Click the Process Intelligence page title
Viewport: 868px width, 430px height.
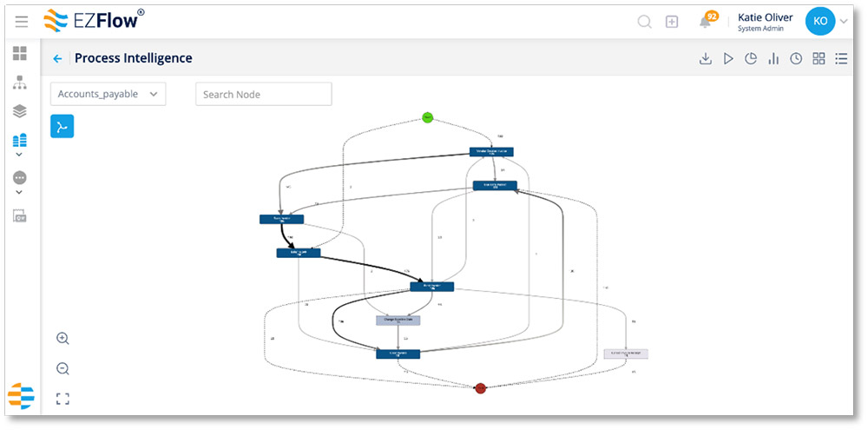[134, 58]
